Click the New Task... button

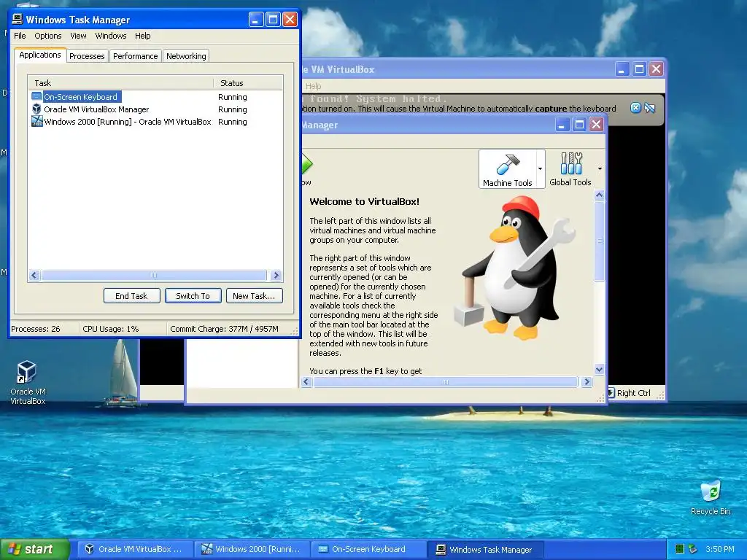254,296
